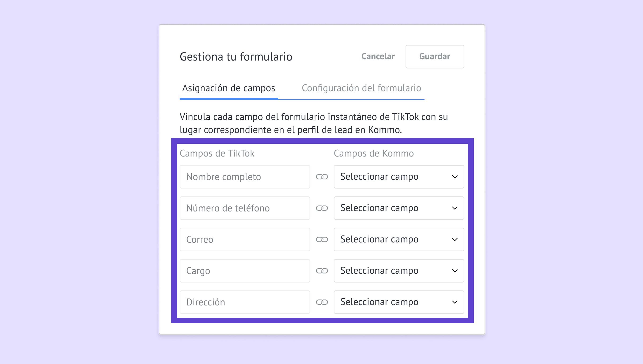Save the form with Guardar
This screenshot has height=364, width=643.
click(x=435, y=56)
